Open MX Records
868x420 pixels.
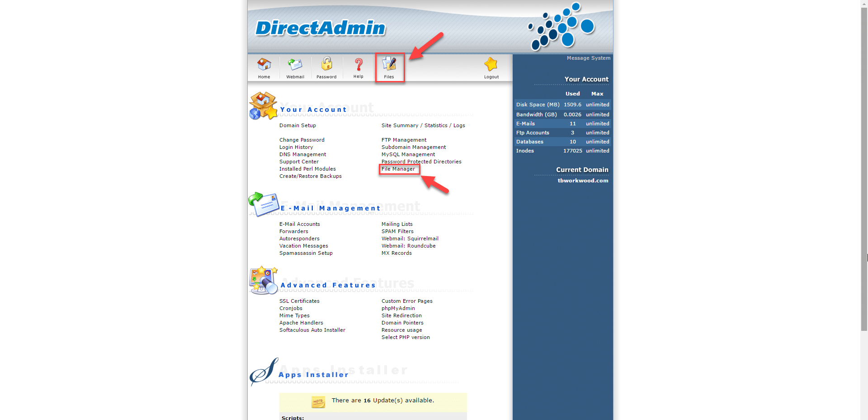[x=396, y=253]
